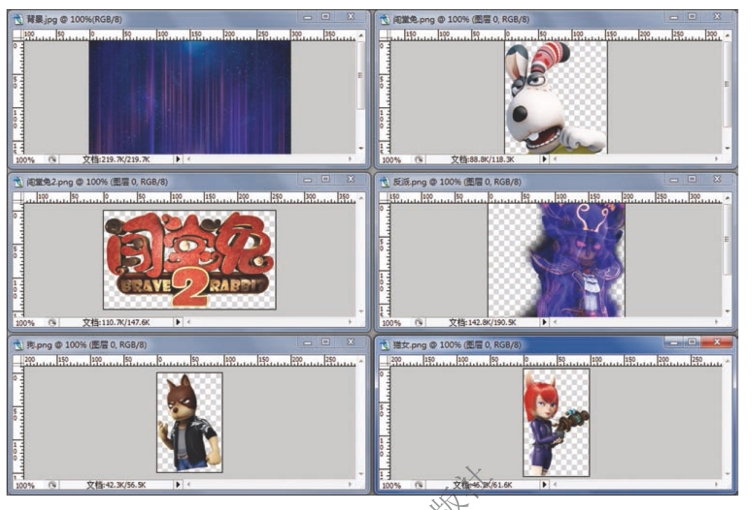This screenshot has width=752, height=510.
Task: Minimize the 反派.png document window
Action: 669,180
